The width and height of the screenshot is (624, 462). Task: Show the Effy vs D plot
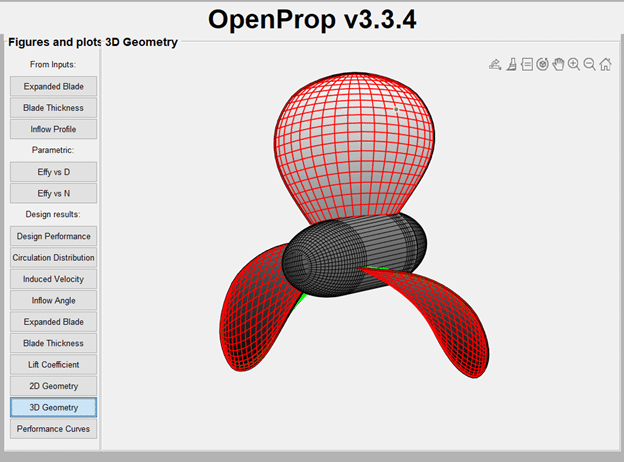click(53, 172)
